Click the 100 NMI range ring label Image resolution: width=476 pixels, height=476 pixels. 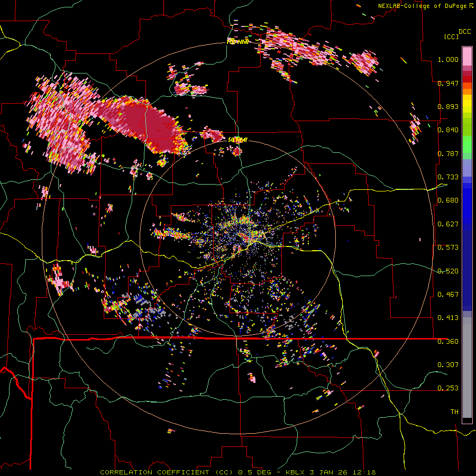(238, 42)
